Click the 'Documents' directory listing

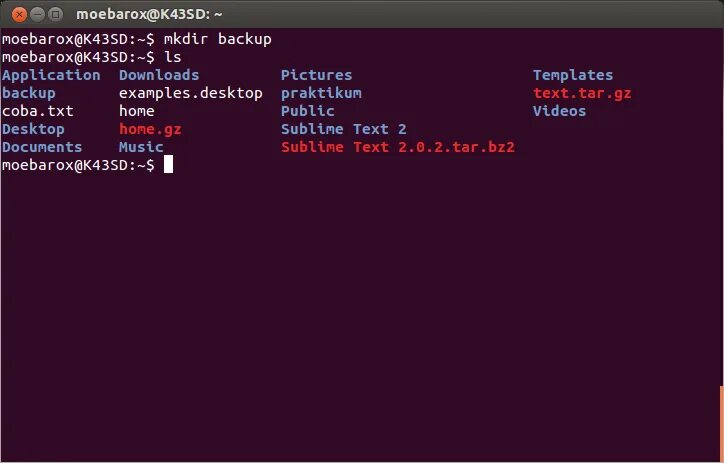pyautogui.click(x=42, y=147)
